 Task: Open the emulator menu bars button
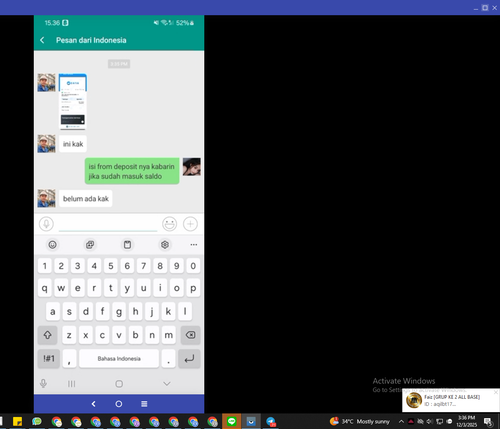(144, 404)
